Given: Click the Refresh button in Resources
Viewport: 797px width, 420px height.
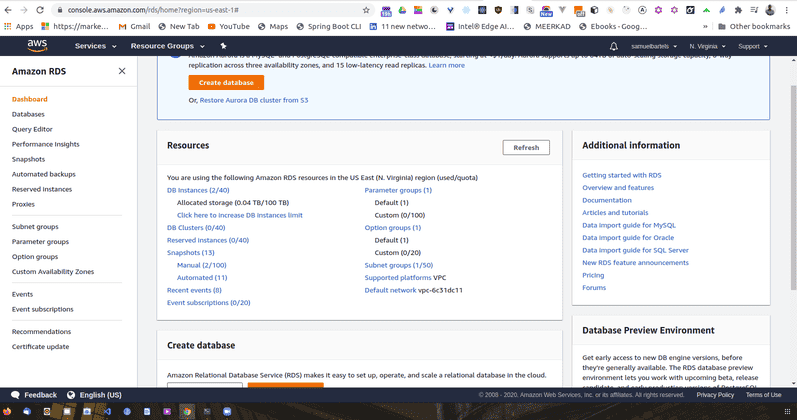Looking at the screenshot, I should coord(526,147).
